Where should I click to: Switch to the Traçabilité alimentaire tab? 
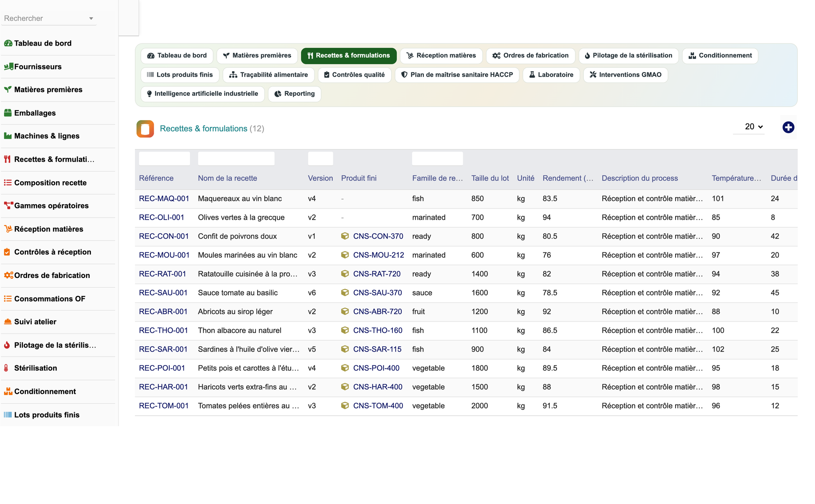click(268, 75)
